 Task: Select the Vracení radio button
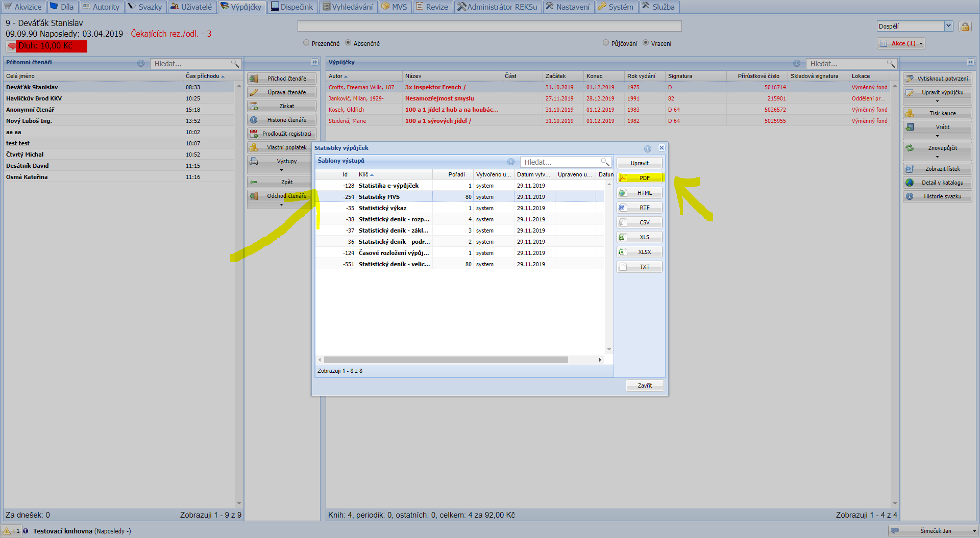pyautogui.click(x=646, y=43)
